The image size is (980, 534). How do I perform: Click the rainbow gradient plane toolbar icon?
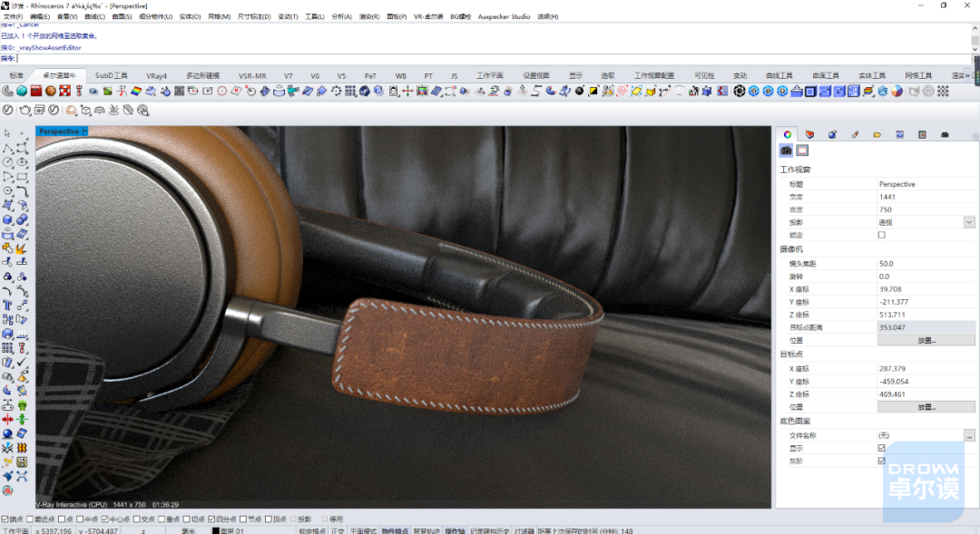136,92
